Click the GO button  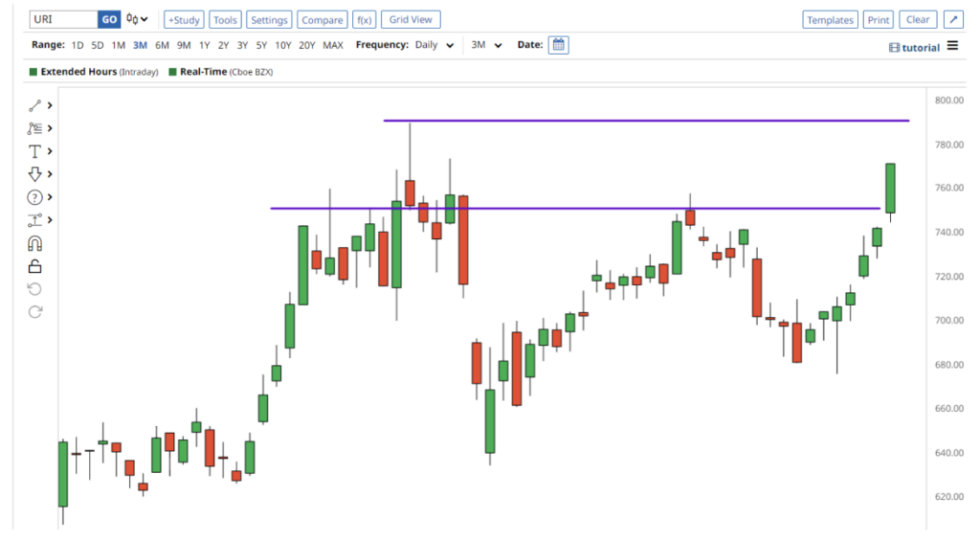(x=109, y=19)
